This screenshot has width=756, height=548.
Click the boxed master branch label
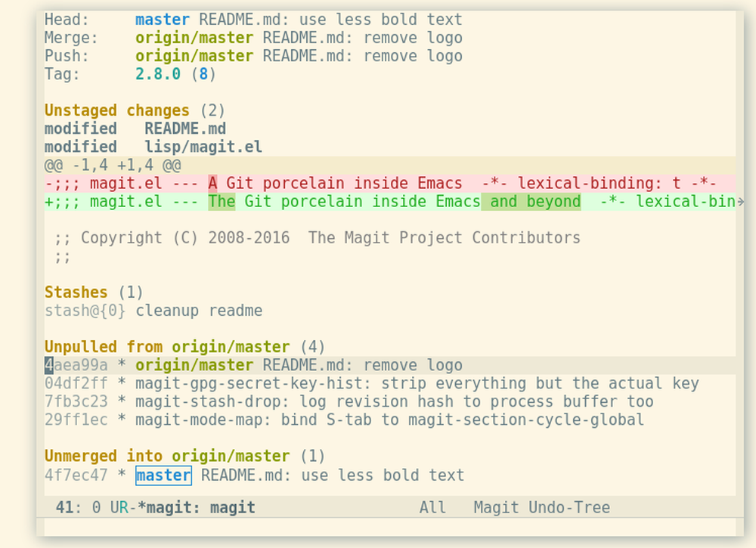[x=163, y=475]
